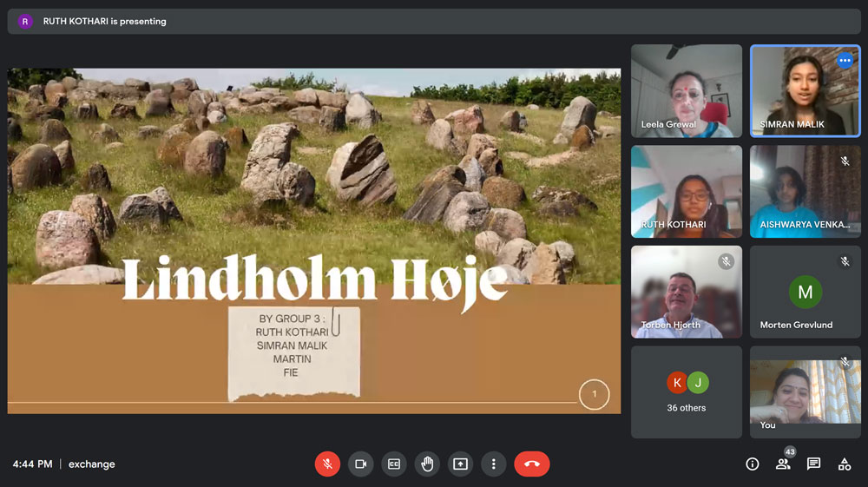Screen dimensions: 868x487
Task: Click the RUTH KOTHARI is presenting banner
Action: 434,21
